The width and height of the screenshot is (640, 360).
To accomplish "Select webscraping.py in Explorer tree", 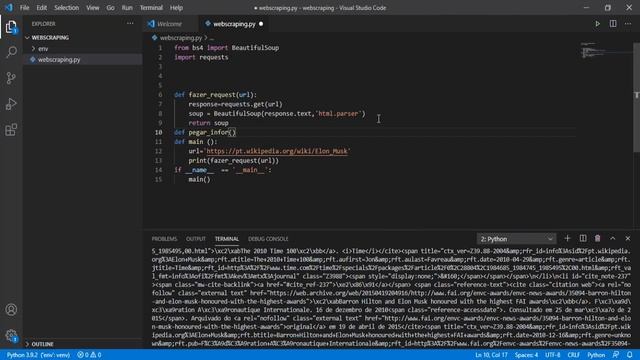I will coord(59,60).
